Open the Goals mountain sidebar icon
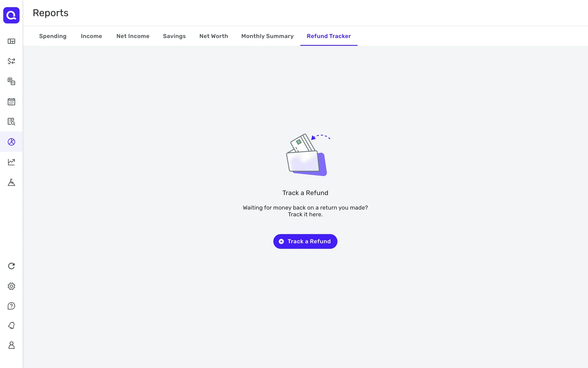Image resolution: width=588 pixels, height=368 pixels. (11, 182)
